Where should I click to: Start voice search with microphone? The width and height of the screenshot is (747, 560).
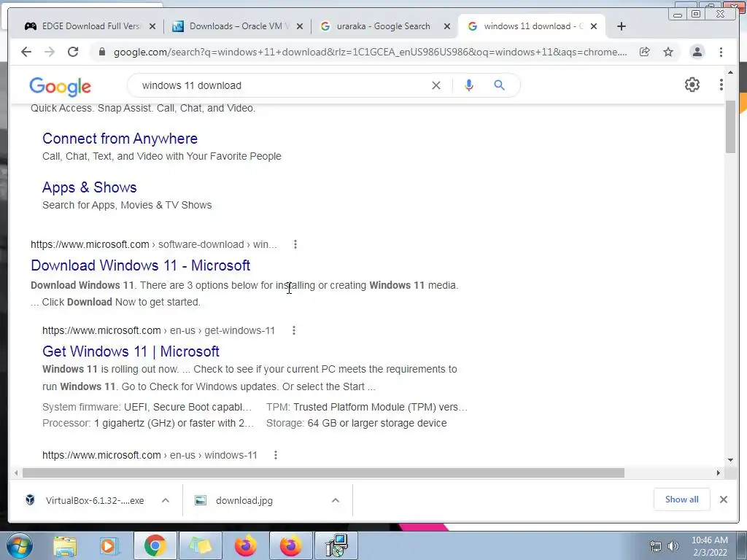tap(469, 85)
